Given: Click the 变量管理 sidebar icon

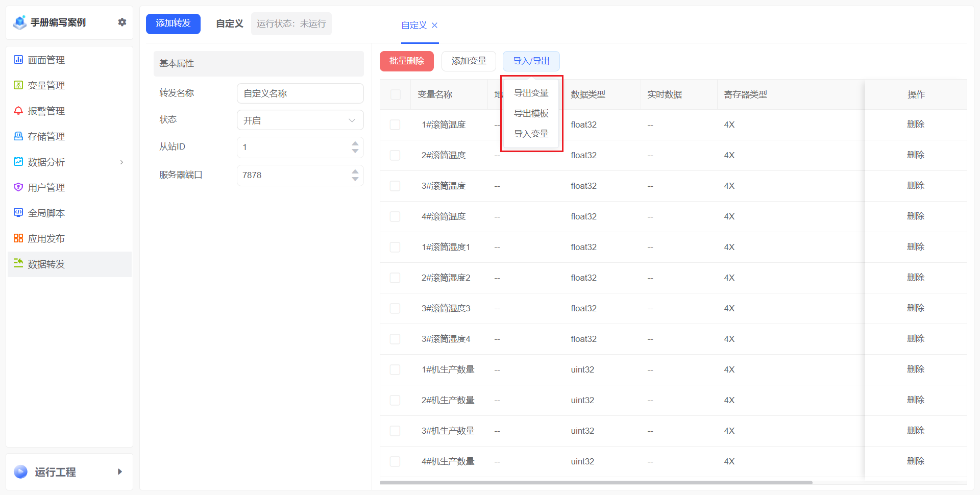Looking at the screenshot, I should click(x=18, y=85).
